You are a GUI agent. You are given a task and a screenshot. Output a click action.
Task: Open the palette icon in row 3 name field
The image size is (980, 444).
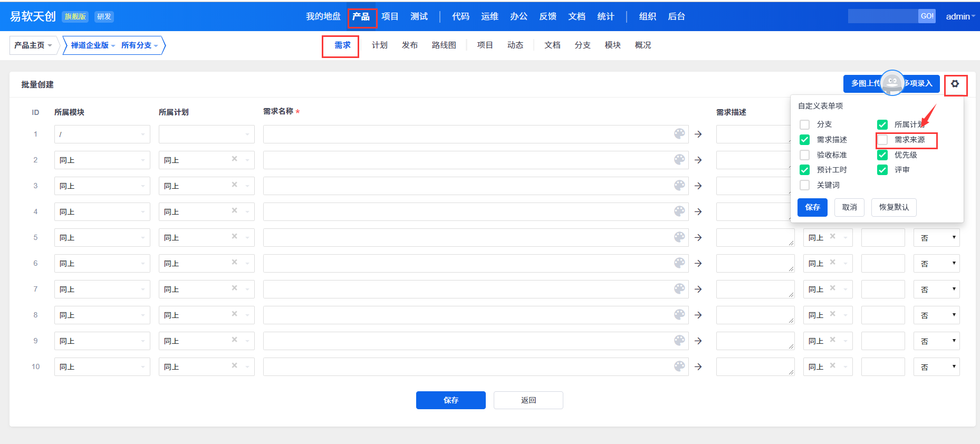(679, 185)
